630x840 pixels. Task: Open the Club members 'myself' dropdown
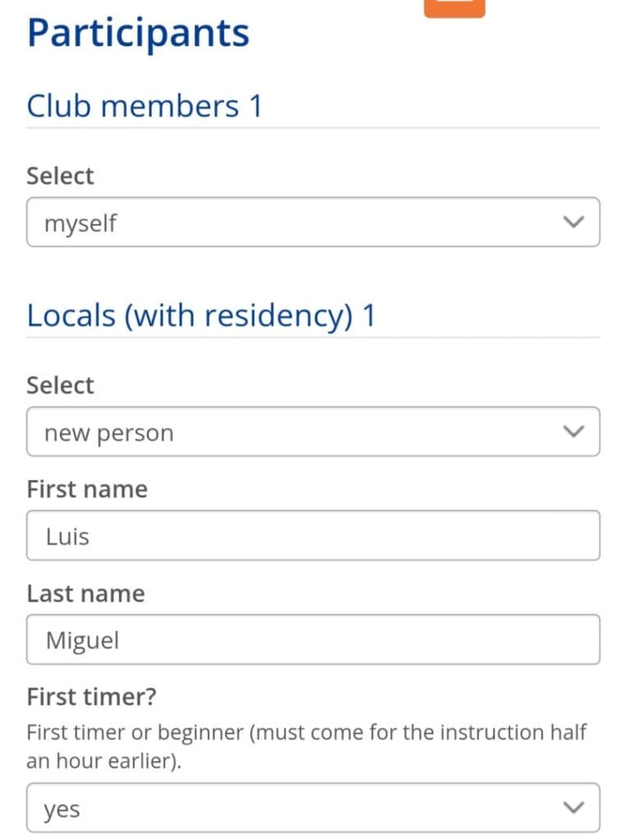pos(313,221)
